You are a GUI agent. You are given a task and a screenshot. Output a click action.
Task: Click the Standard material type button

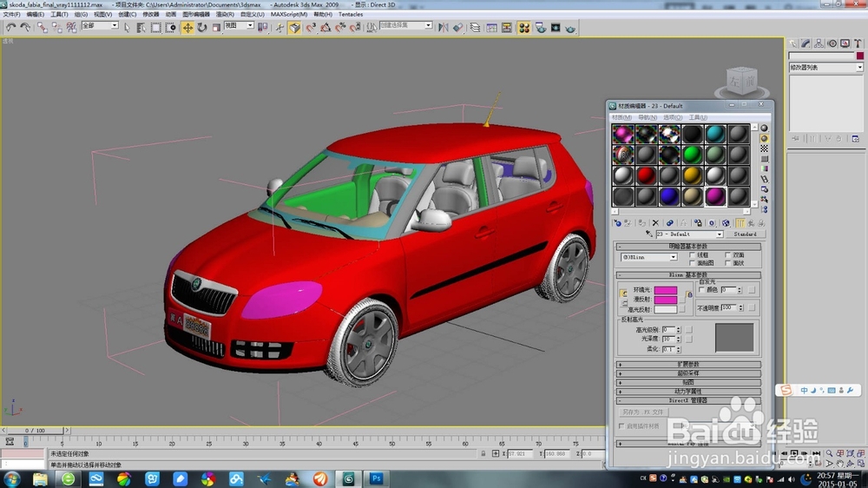[745, 234]
